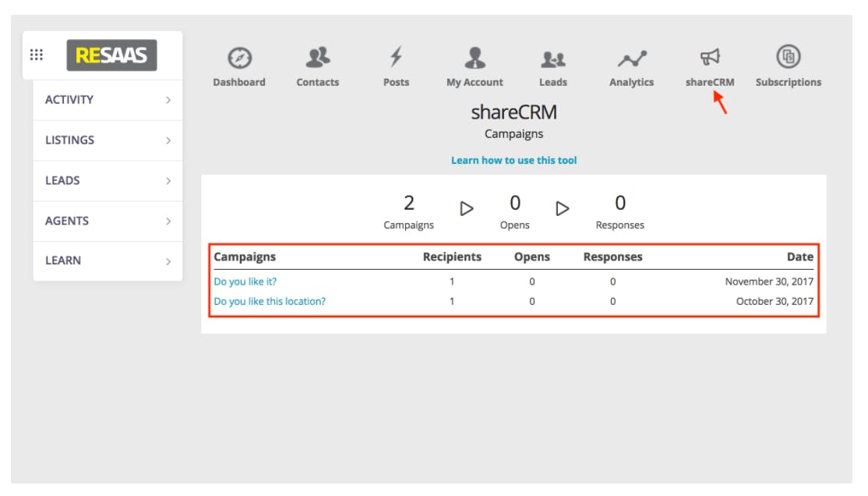
Task: Expand the AGENTS sidebar chevron
Action: pyautogui.click(x=168, y=221)
